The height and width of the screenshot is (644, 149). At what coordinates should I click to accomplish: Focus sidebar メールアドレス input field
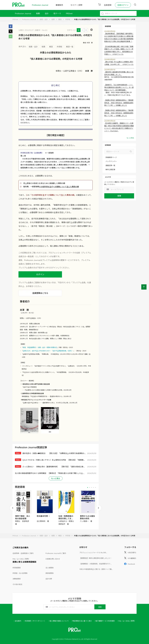coord(119,189)
